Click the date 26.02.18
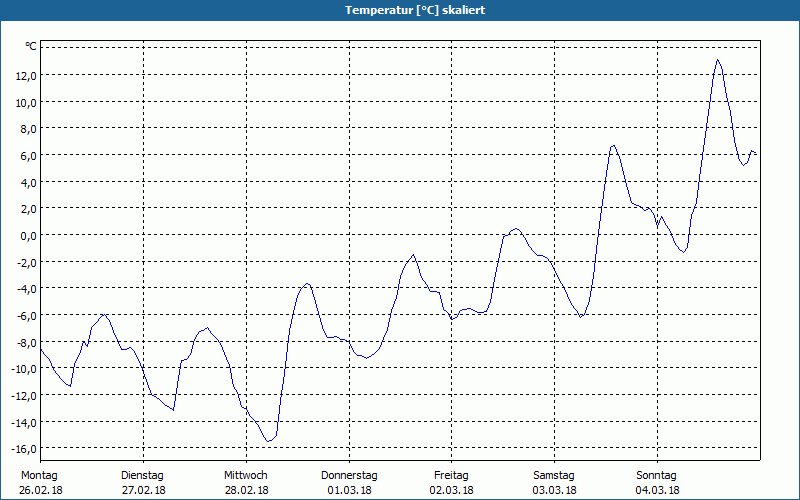The width and height of the screenshot is (800, 500). tap(41, 490)
